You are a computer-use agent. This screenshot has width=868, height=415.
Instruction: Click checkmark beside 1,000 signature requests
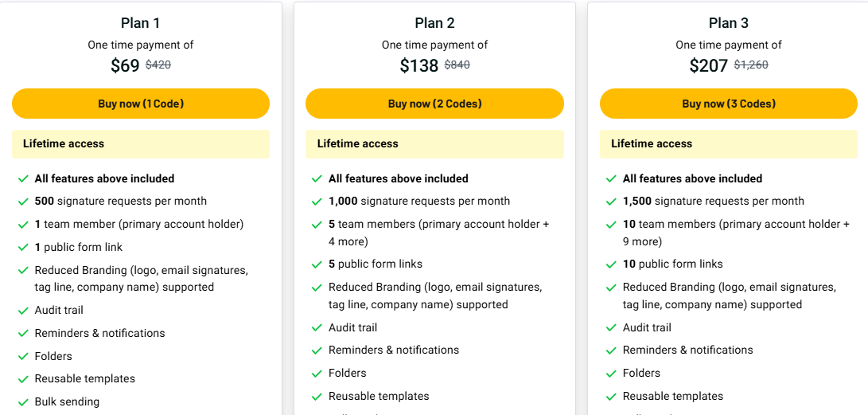tap(317, 202)
